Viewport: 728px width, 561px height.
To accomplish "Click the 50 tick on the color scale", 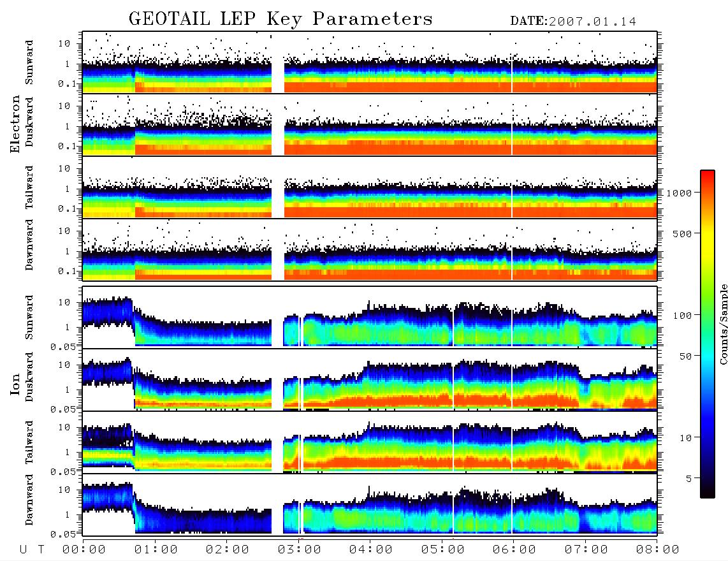I will 685,356.
